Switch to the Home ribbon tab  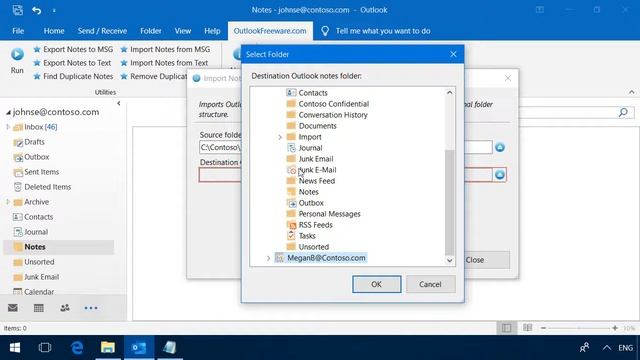(54, 31)
